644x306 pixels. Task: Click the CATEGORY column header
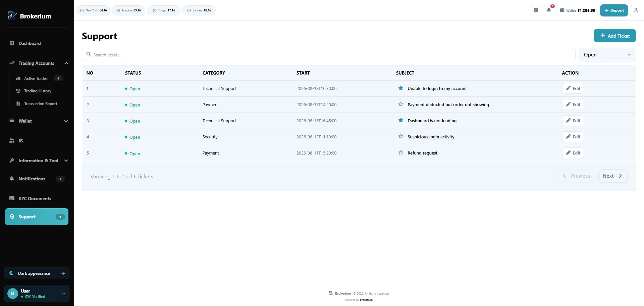(214, 73)
